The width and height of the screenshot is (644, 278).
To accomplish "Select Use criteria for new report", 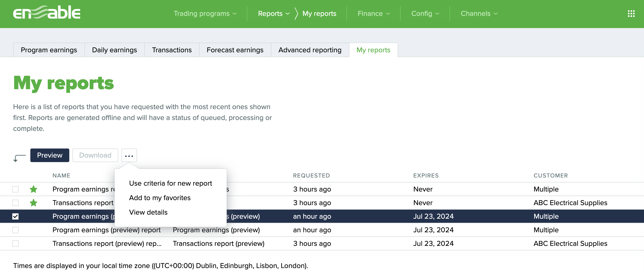I will coord(171,183).
